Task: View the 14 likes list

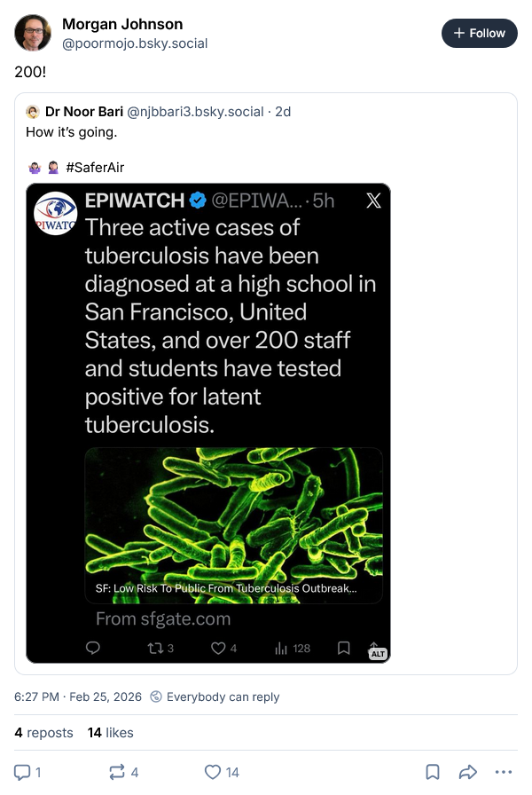Action: click(110, 732)
